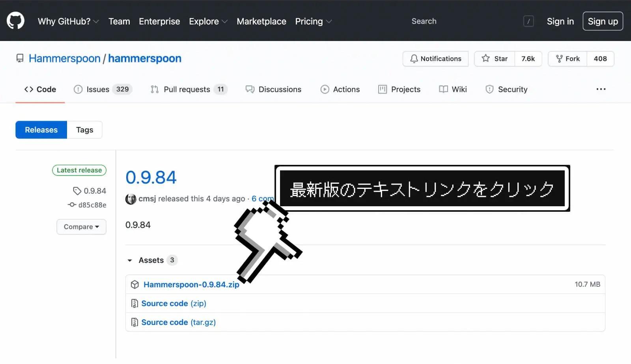Screen dimensions: 631x364
Task: Select the Code tab
Action: (x=40, y=90)
